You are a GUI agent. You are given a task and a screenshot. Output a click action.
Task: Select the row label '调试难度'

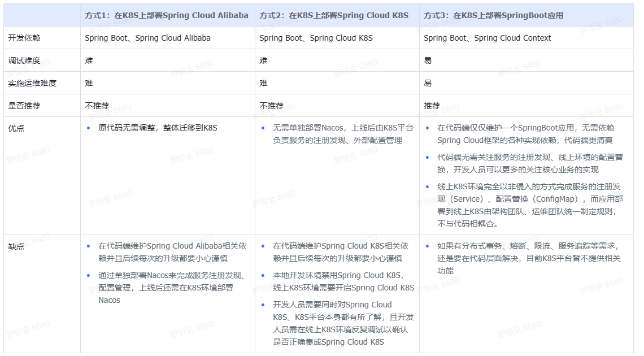click(x=24, y=61)
